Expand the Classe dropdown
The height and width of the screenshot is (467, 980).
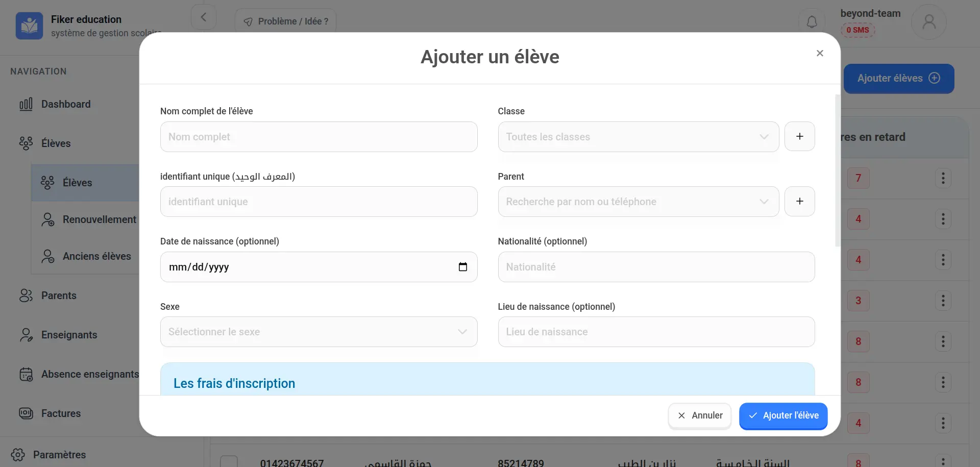click(638, 137)
